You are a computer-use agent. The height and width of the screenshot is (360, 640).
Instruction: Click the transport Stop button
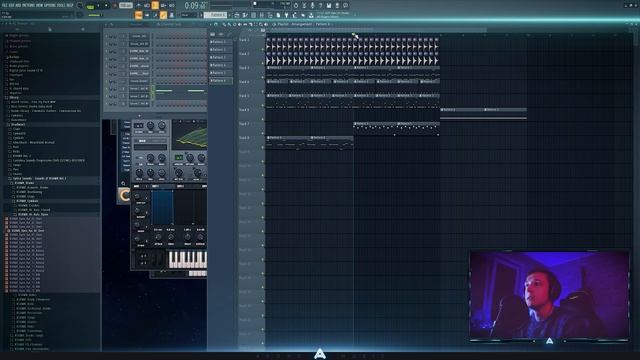pos(107,6)
